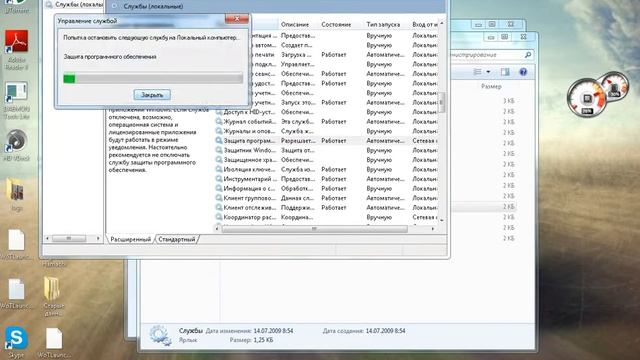This screenshot has height=360, width=640.
Task: Open Старые данные folder on desktop
Action: (53, 296)
